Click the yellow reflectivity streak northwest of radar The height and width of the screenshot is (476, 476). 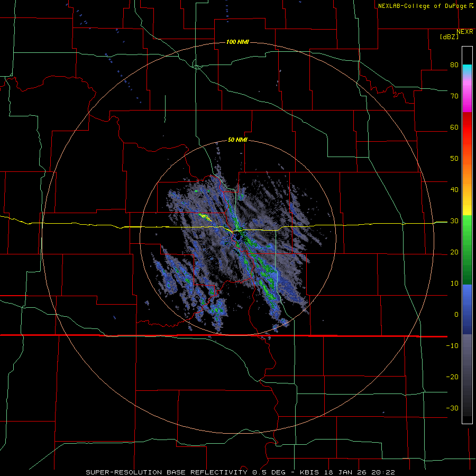pos(205,217)
